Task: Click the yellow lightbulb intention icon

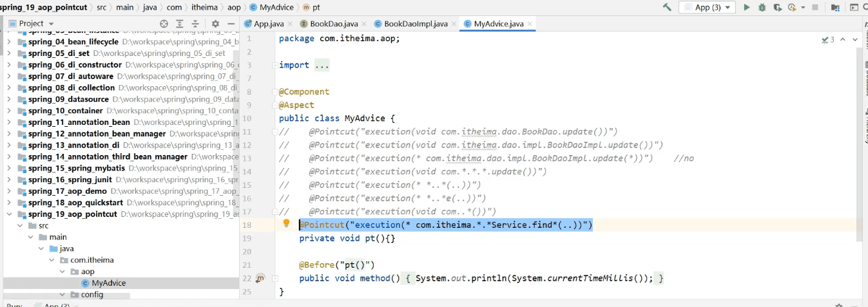Action: point(287,224)
